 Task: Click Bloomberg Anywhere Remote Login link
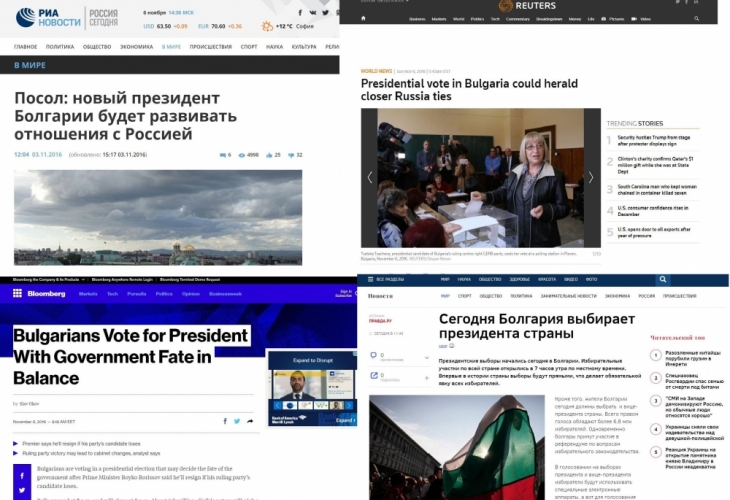point(122,280)
